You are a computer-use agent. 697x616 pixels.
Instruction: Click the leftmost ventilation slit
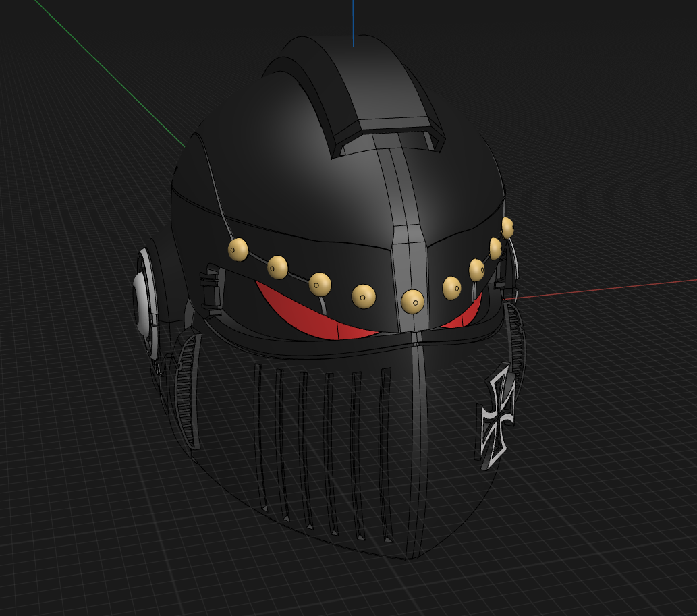pyautogui.click(x=260, y=439)
